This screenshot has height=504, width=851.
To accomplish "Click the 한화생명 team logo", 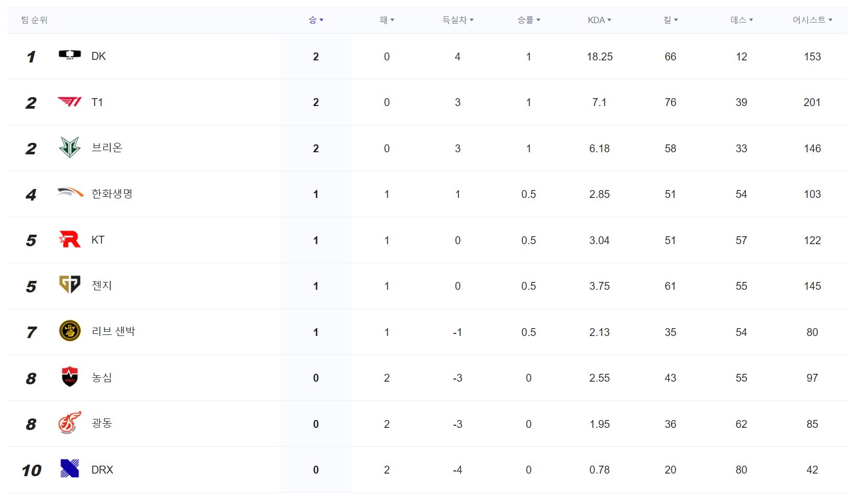I will [70, 192].
